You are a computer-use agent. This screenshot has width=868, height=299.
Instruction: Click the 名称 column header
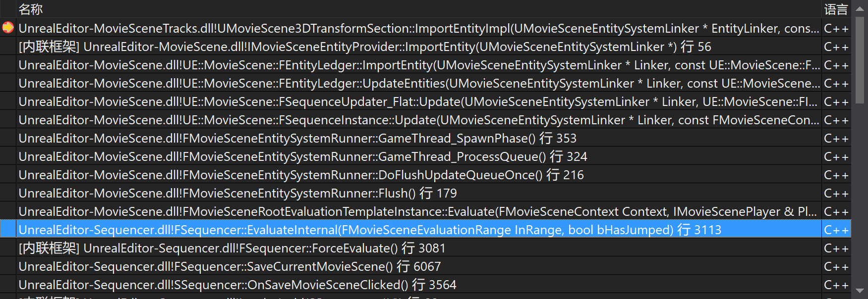coord(30,9)
